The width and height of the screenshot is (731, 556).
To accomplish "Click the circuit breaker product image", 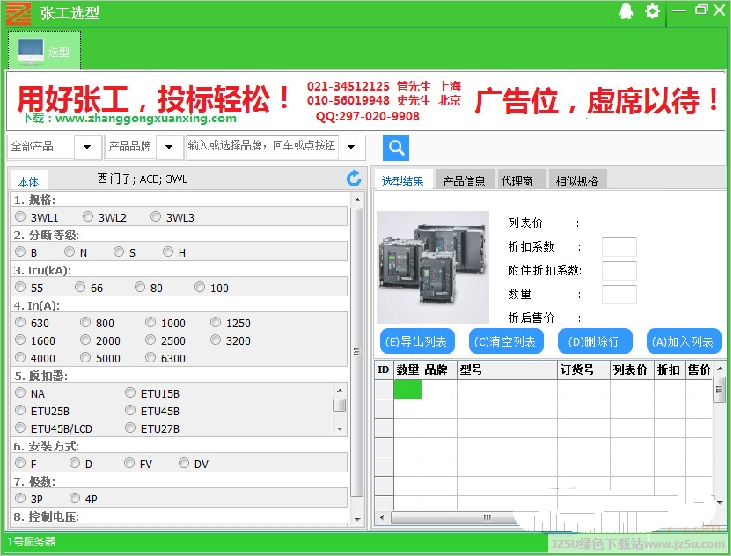I will (x=433, y=267).
